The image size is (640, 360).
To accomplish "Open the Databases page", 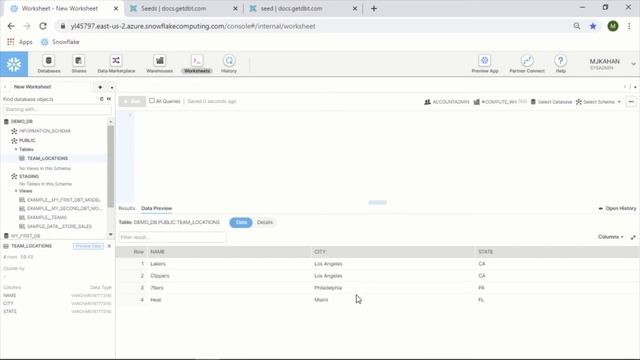I will click(49, 64).
